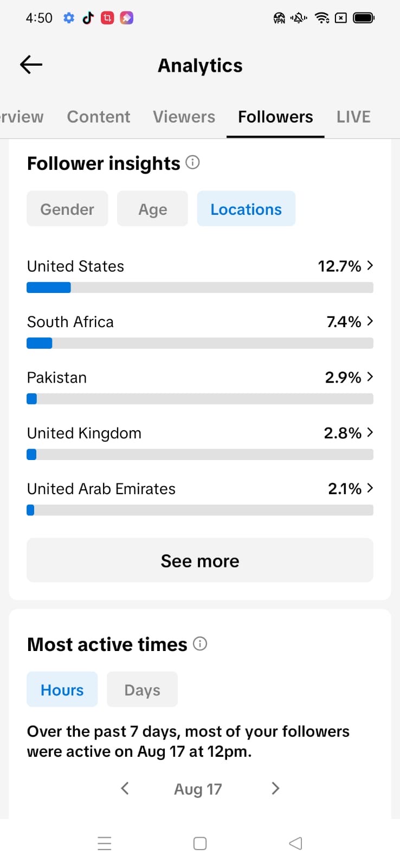Tap Android recent apps menu icon

(104, 843)
